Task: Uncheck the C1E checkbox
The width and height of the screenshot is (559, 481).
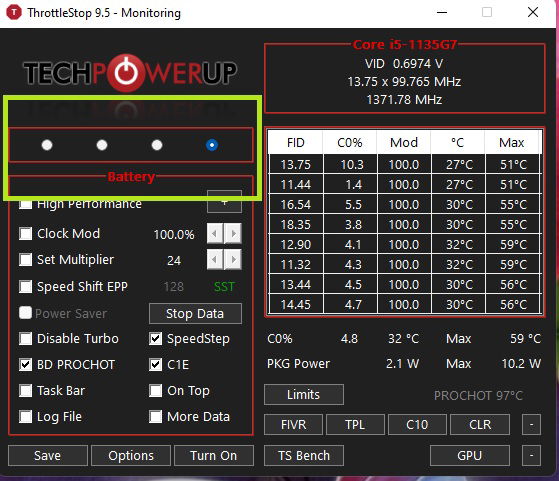Action: coord(155,364)
